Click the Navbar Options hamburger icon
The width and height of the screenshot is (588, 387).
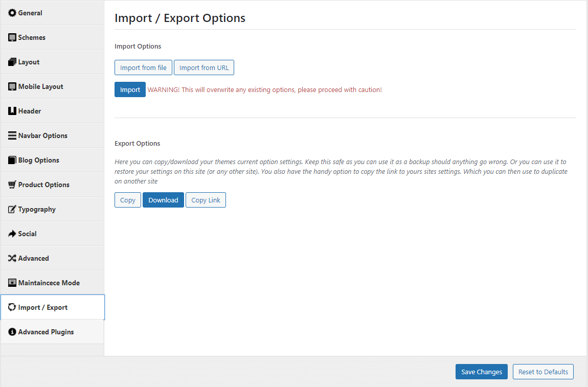coord(12,135)
